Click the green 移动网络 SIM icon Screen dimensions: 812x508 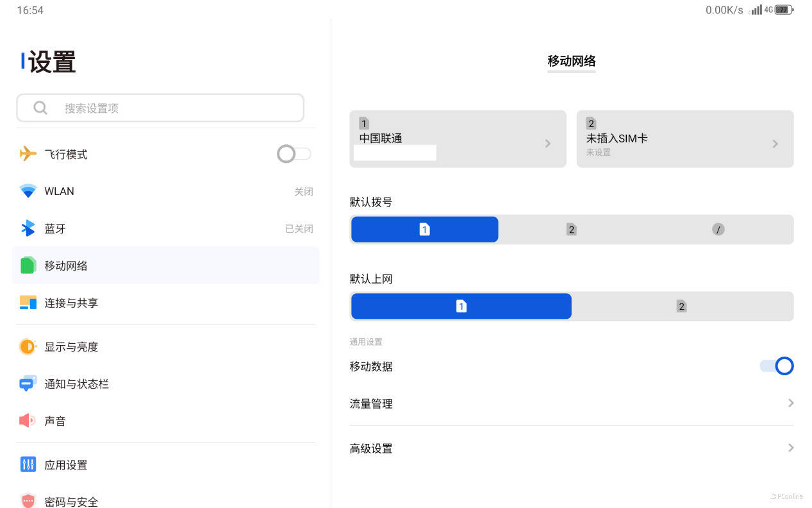pos(28,265)
